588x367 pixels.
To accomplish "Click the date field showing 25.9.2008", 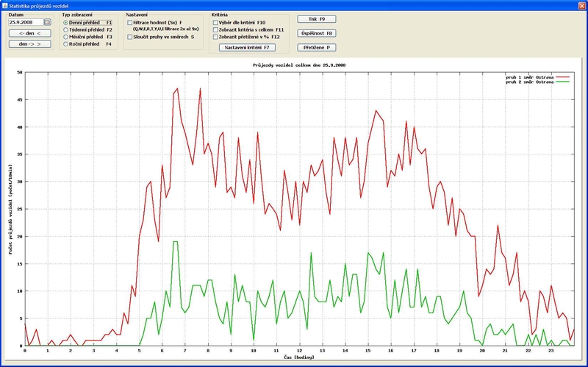I will (25, 23).
